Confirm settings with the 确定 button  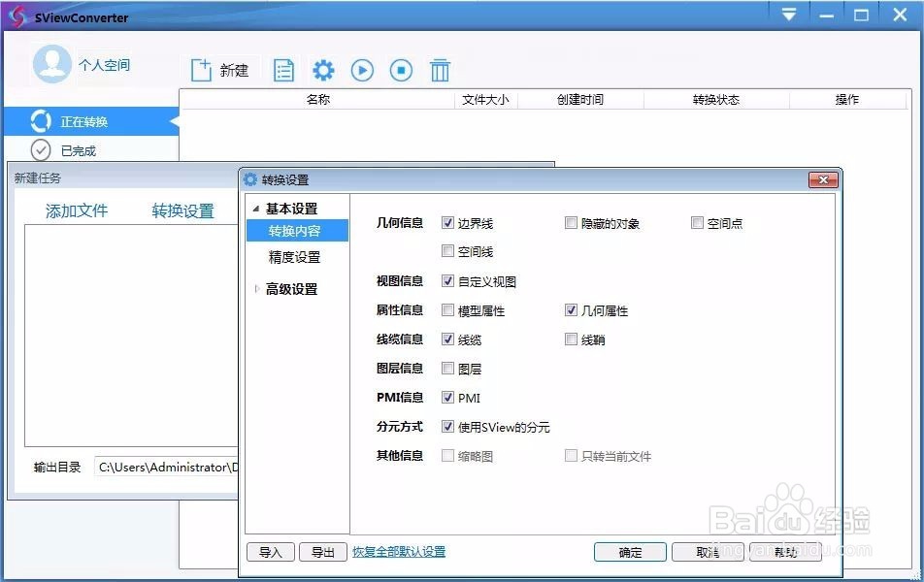point(630,551)
